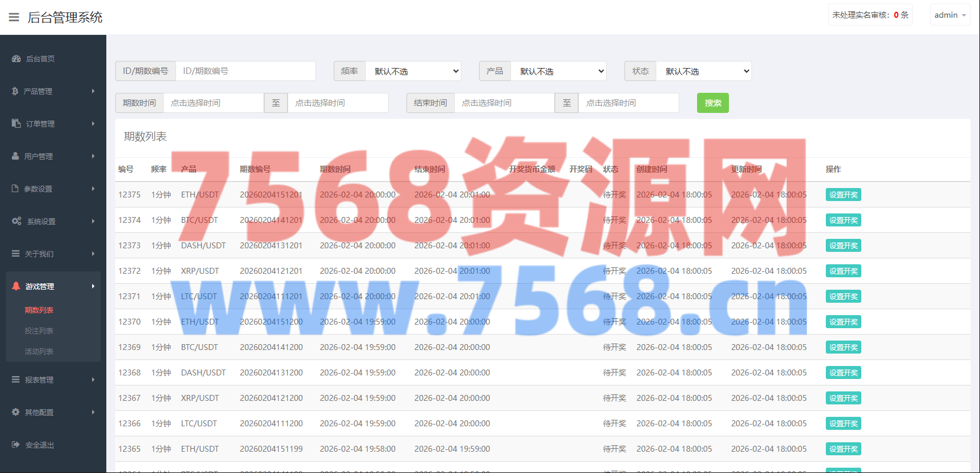Click the 用户管理 user icon
980x473 pixels.
tap(15, 156)
